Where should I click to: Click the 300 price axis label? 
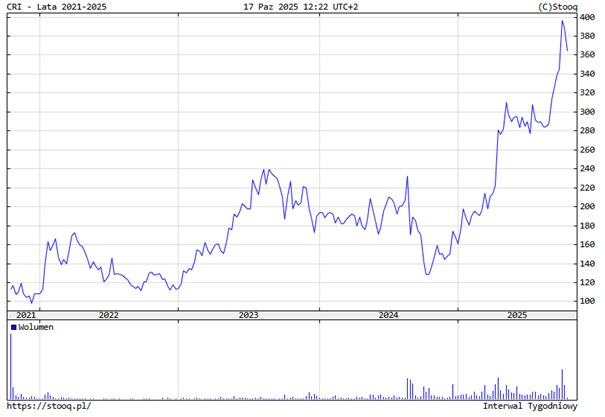tap(588, 112)
